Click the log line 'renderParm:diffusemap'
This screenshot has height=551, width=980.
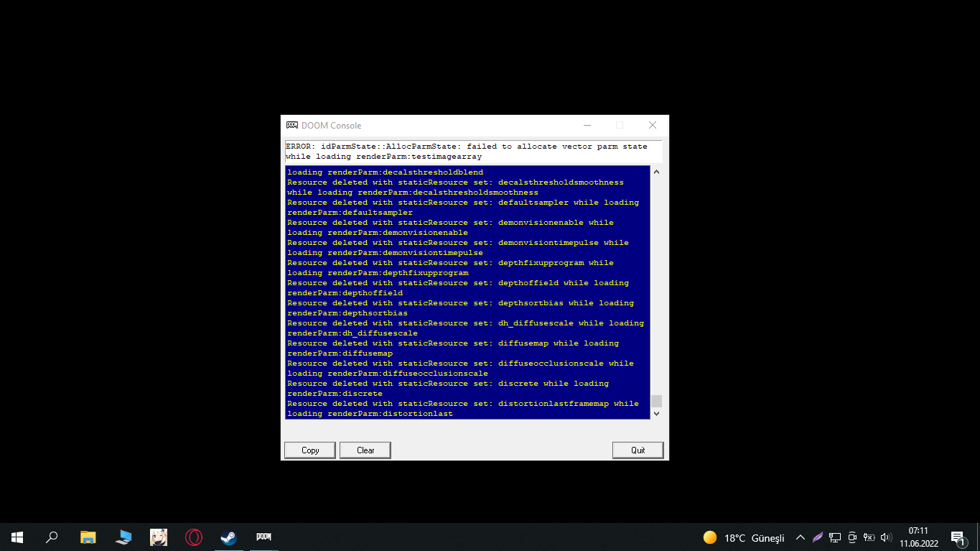point(340,353)
